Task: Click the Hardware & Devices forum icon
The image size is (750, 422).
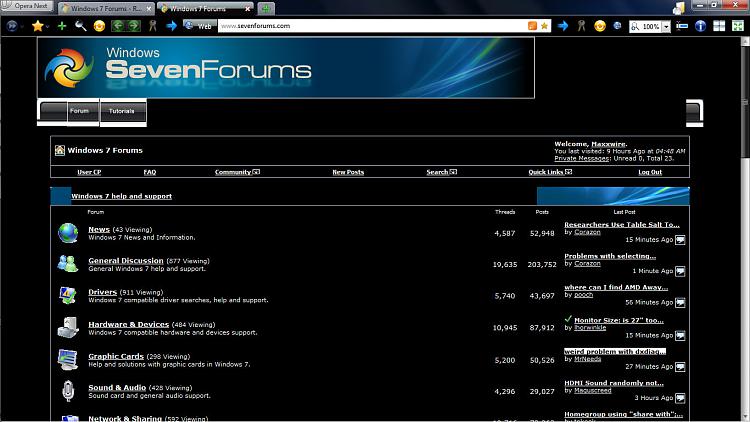Action: click(x=68, y=328)
